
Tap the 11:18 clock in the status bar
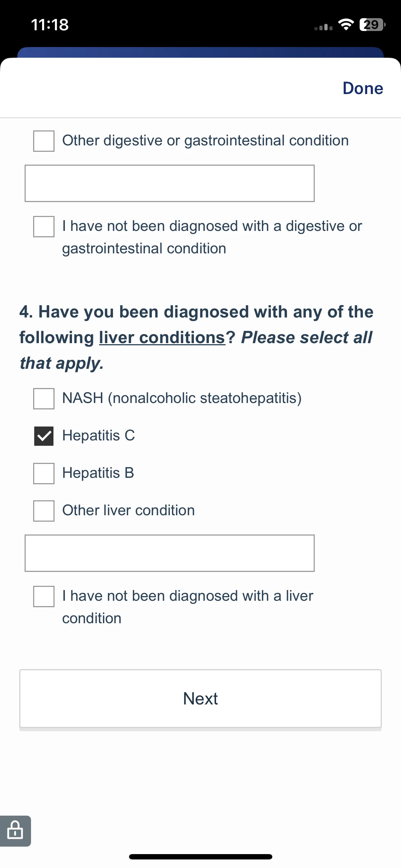pyautogui.click(x=50, y=25)
